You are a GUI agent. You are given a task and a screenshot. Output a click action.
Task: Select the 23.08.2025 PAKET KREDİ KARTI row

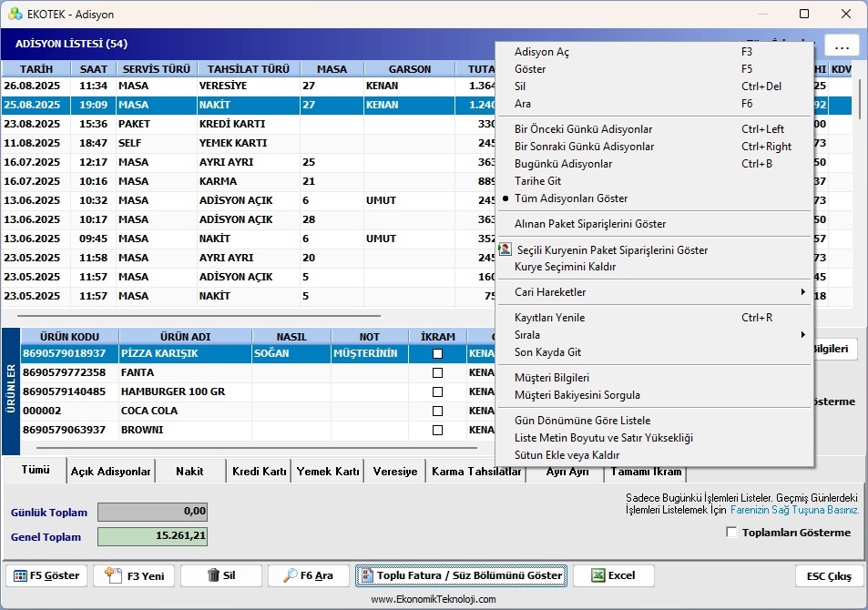pyautogui.click(x=248, y=124)
